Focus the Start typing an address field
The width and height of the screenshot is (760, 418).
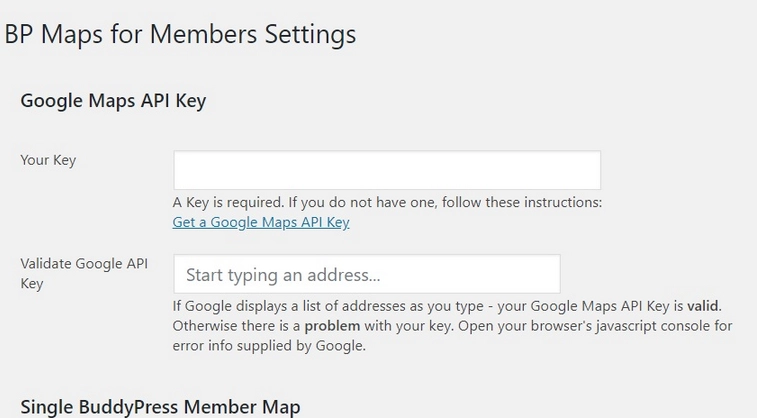(366, 274)
